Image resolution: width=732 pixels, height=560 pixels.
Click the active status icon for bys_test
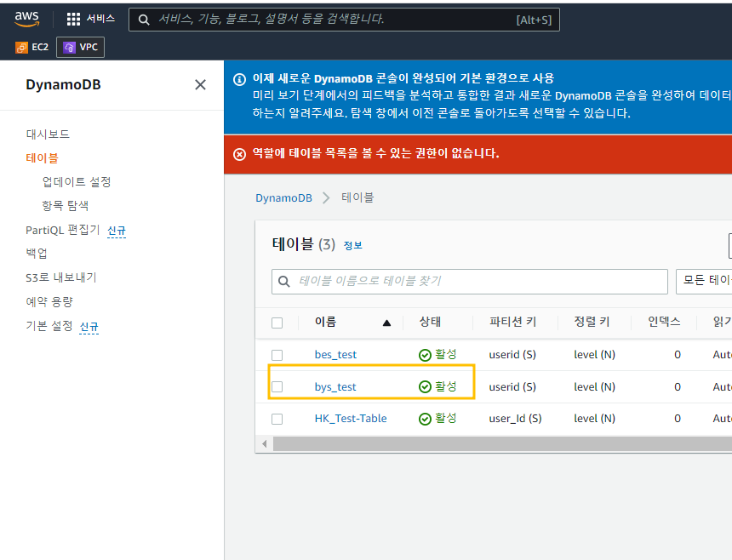coord(425,387)
